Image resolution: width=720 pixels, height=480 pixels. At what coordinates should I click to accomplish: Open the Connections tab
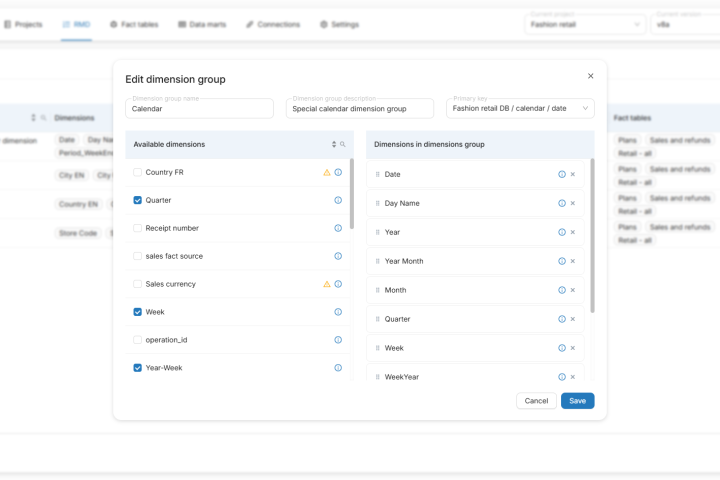273,24
